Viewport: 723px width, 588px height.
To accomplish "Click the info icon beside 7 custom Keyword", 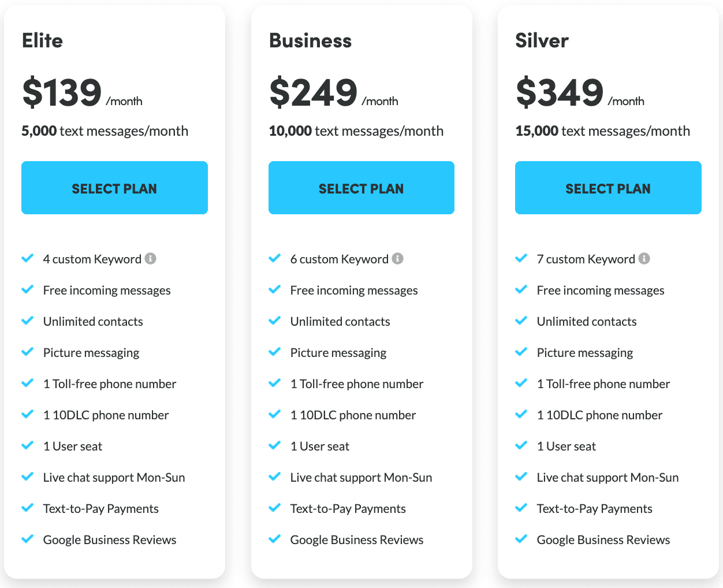I will pyautogui.click(x=644, y=259).
